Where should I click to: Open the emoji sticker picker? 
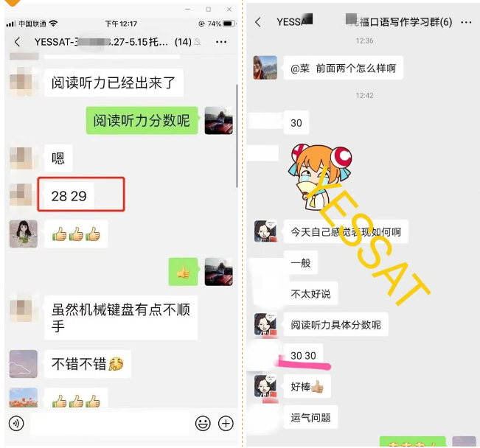[203, 424]
